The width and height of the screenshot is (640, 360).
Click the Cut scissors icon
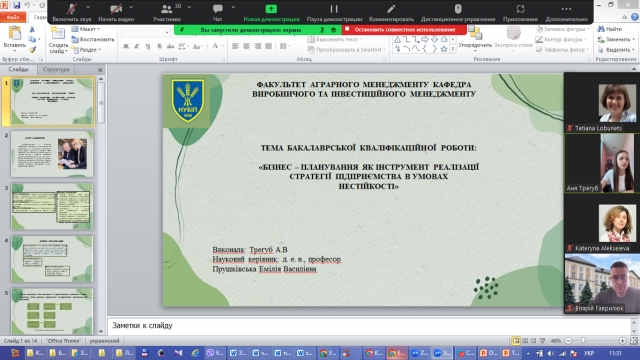tap(32, 29)
